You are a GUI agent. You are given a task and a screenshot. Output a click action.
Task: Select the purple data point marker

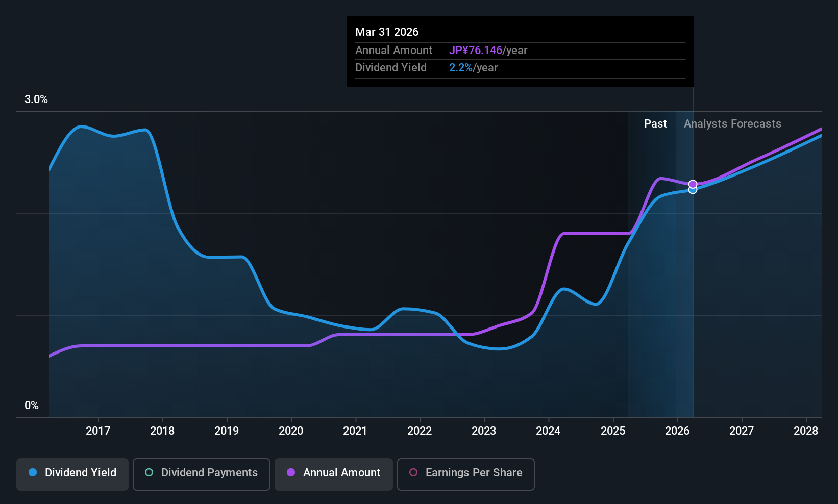point(693,184)
